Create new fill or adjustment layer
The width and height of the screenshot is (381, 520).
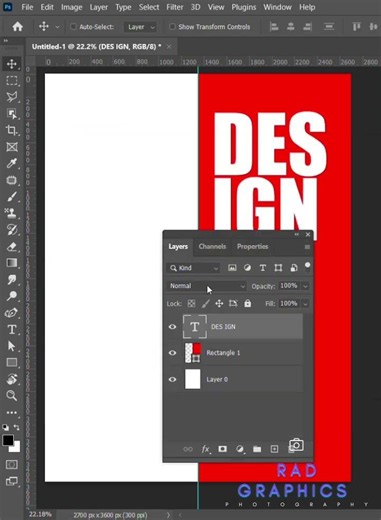239,449
